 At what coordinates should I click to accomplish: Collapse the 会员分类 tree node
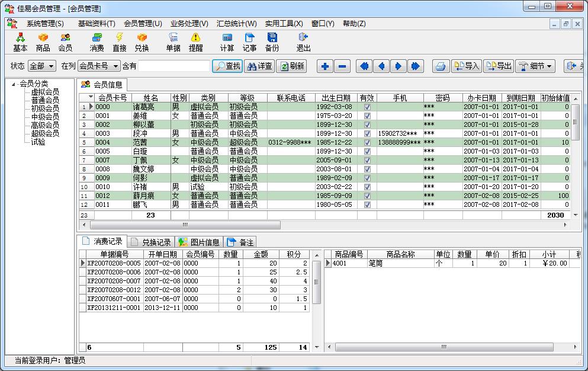click(x=14, y=84)
